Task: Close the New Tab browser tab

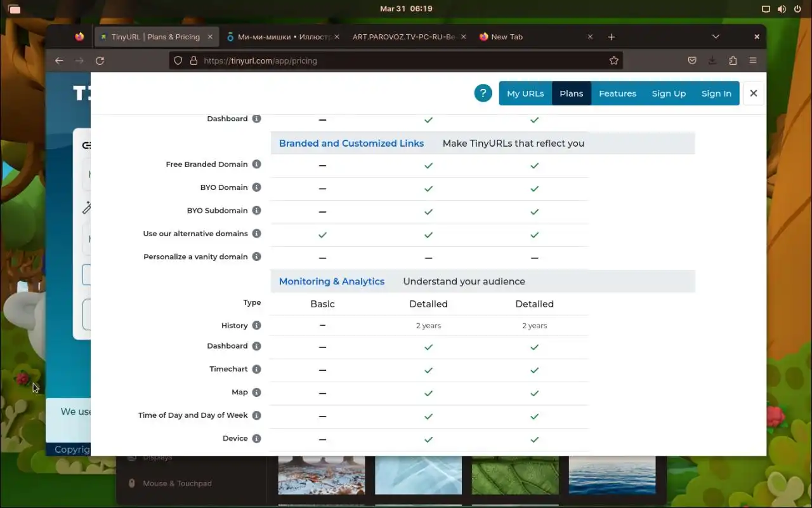Action: coord(590,37)
